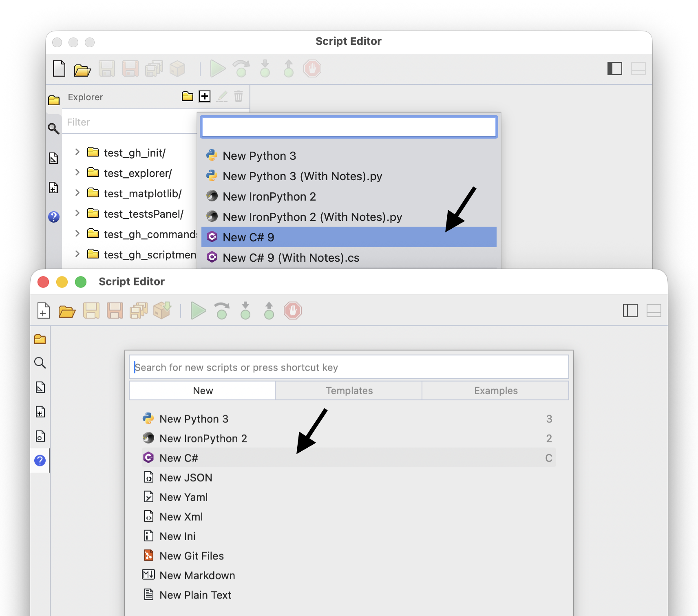Toggle the left side panel in lower window
The image size is (698, 616).
(x=630, y=311)
